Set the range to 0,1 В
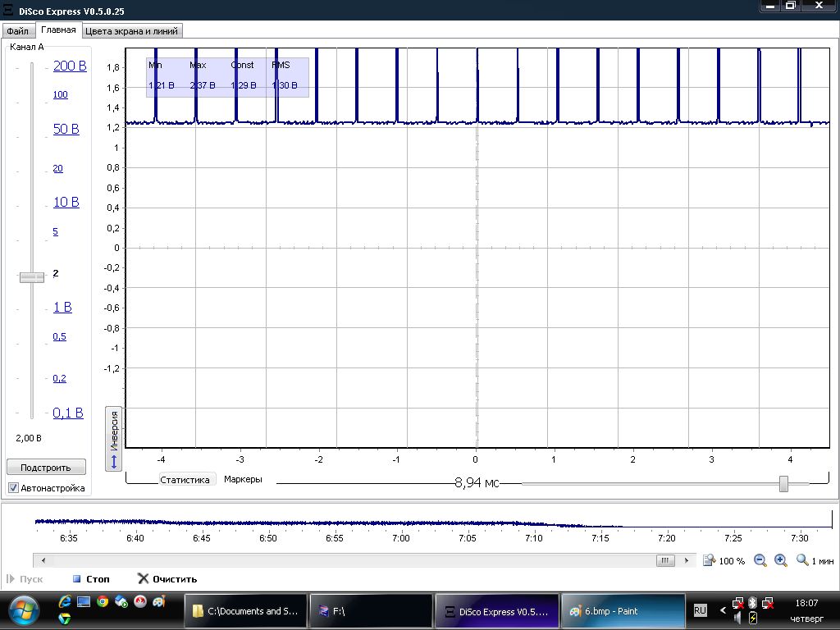Image resolution: width=840 pixels, height=630 pixels. (x=68, y=413)
